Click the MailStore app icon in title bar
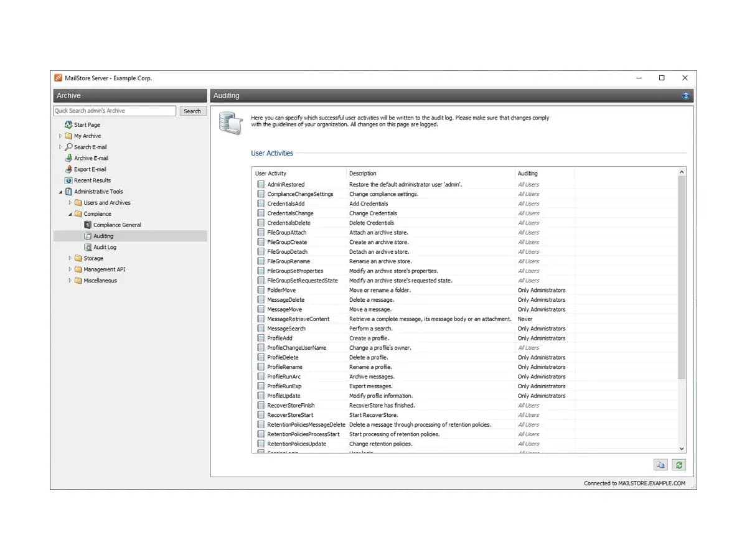The width and height of the screenshot is (747, 560). 59,78
